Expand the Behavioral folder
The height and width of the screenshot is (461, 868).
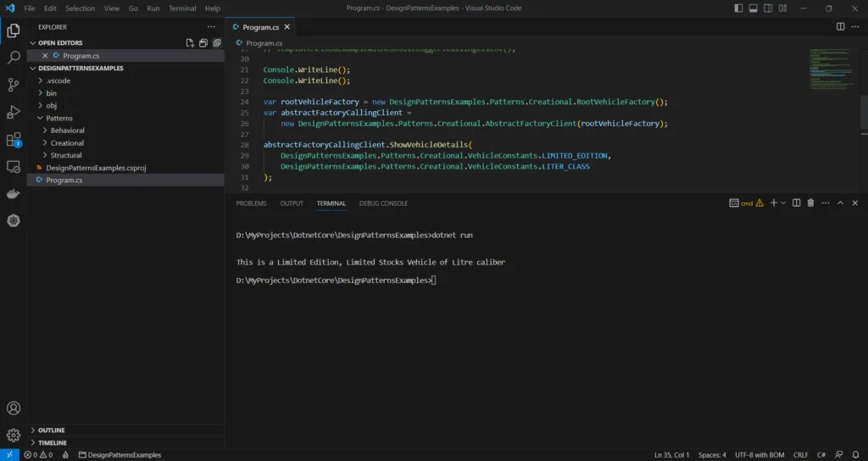pos(46,130)
